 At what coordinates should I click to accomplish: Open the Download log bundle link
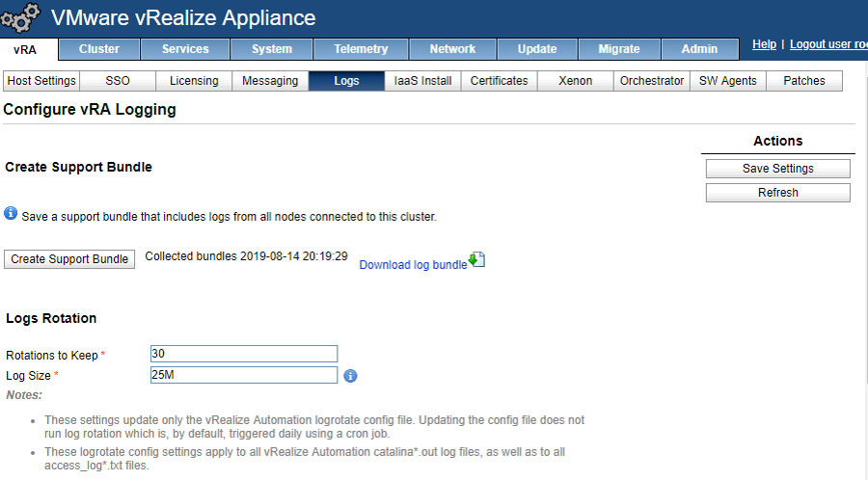coord(413,265)
